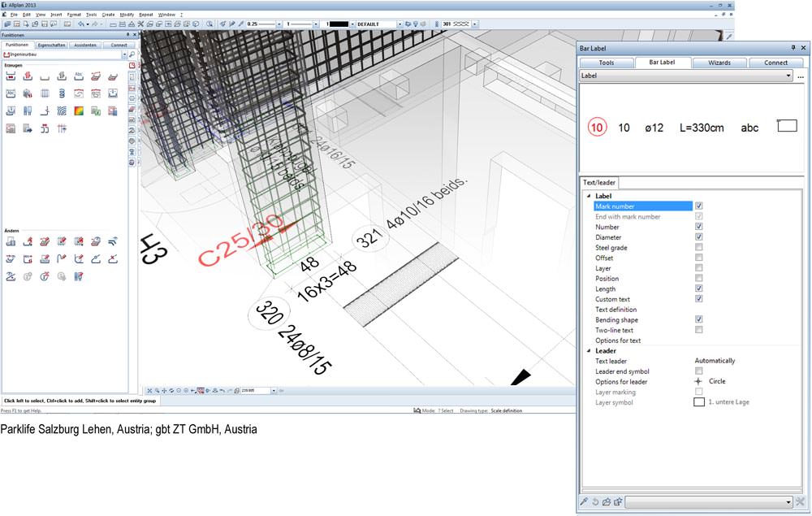812x516 pixels.
Task: Collapse the Label section in Text/leader
Action: point(589,196)
